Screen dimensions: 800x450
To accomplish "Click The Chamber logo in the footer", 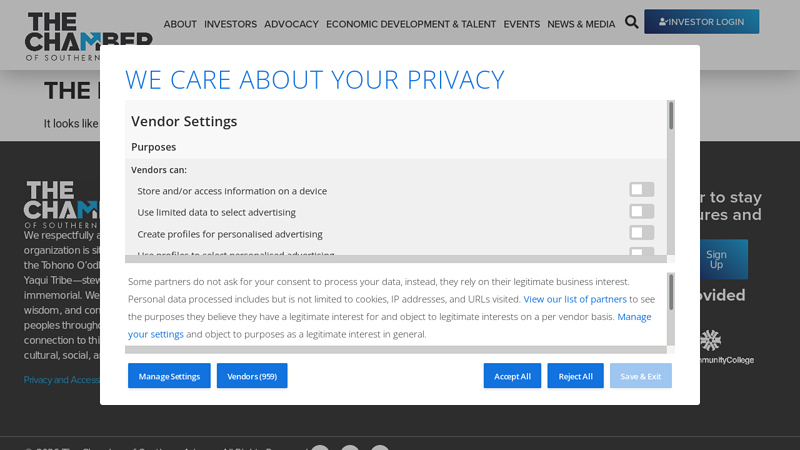I will (60, 203).
